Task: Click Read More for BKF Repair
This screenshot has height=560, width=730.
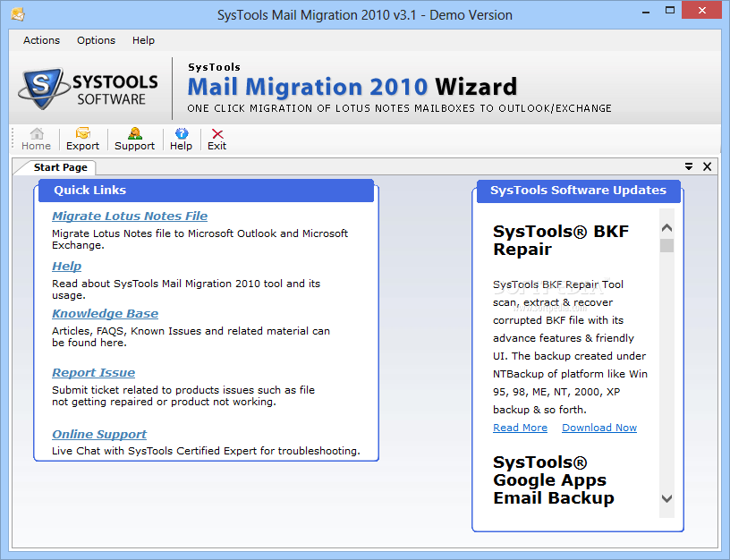Action: pyautogui.click(x=520, y=428)
